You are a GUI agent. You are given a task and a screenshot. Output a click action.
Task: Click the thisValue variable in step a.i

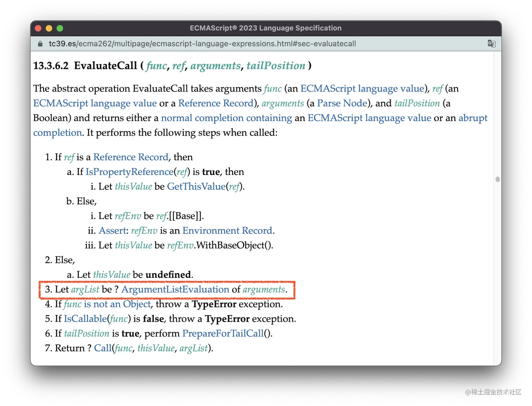coord(133,187)
